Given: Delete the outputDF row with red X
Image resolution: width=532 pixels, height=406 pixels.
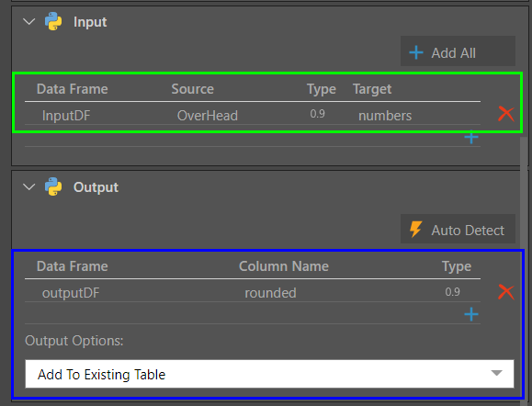Looking at the screenshot, I should (x=506, y=292).
